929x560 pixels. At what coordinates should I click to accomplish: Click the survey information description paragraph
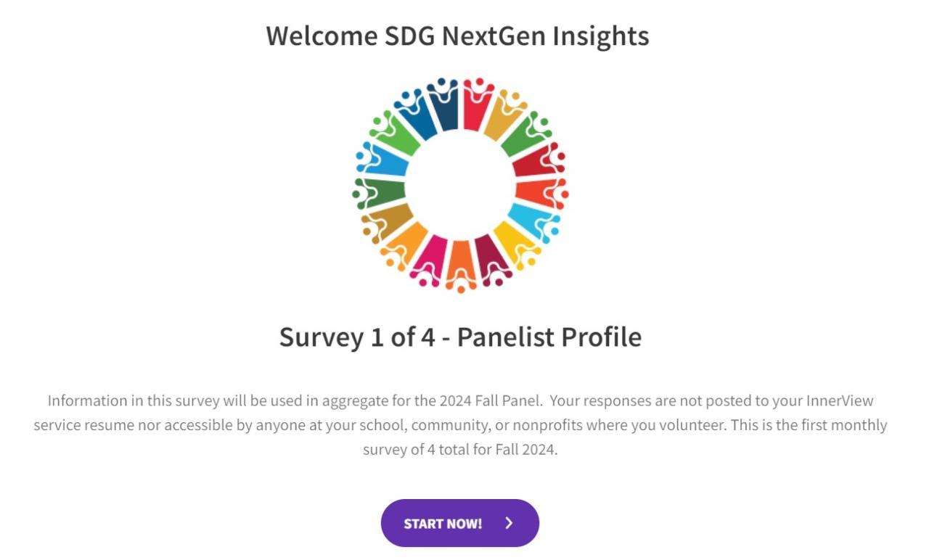[460, 425]
